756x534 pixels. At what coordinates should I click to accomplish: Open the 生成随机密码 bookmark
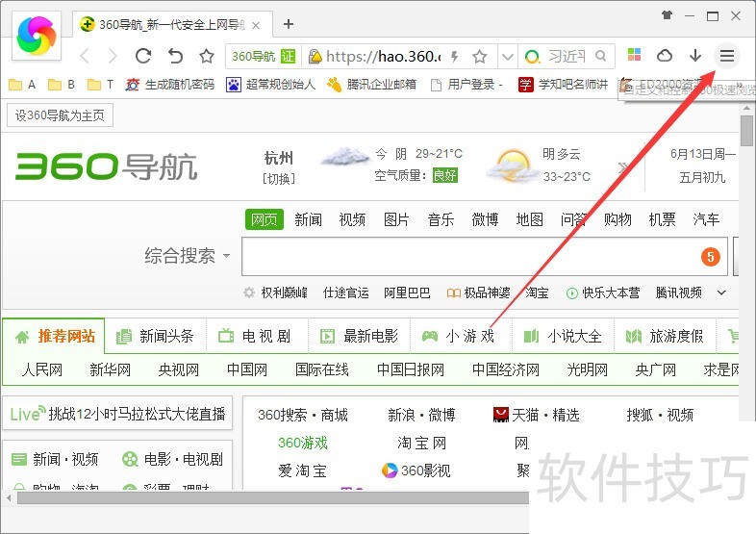(169, 85)
